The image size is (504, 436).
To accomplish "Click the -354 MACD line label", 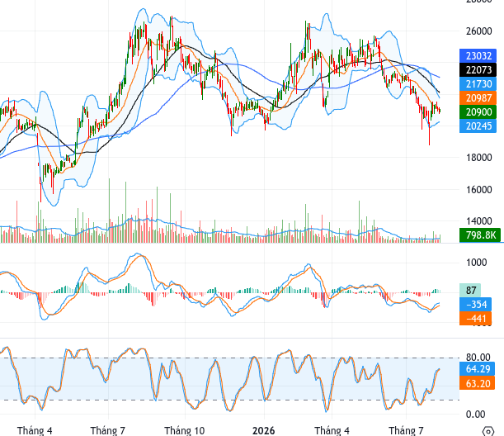I will click(x=475, y=305).
